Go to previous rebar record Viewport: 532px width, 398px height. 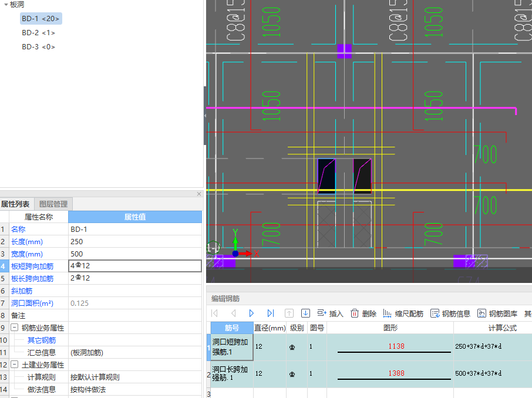234,313
